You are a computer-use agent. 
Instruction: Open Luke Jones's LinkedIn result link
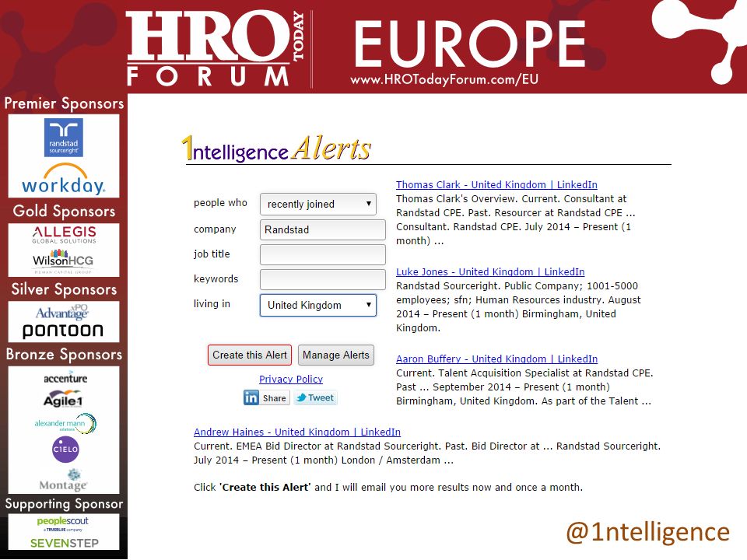(490, 272)
